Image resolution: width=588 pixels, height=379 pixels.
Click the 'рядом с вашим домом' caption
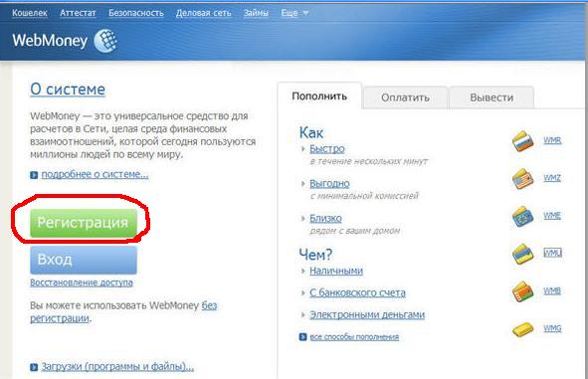[x=355, y=231]
